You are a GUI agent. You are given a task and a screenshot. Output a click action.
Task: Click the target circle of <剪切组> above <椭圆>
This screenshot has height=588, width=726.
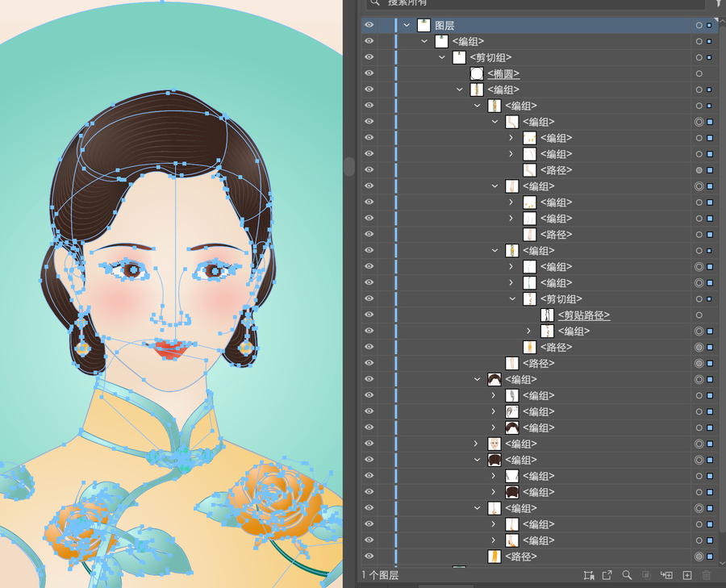tap(699, 57)
